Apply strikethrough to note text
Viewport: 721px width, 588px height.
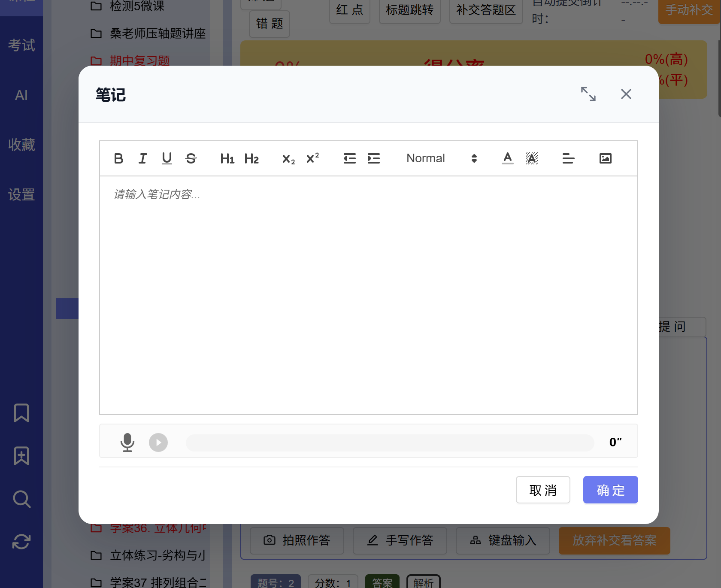(191, 158)
